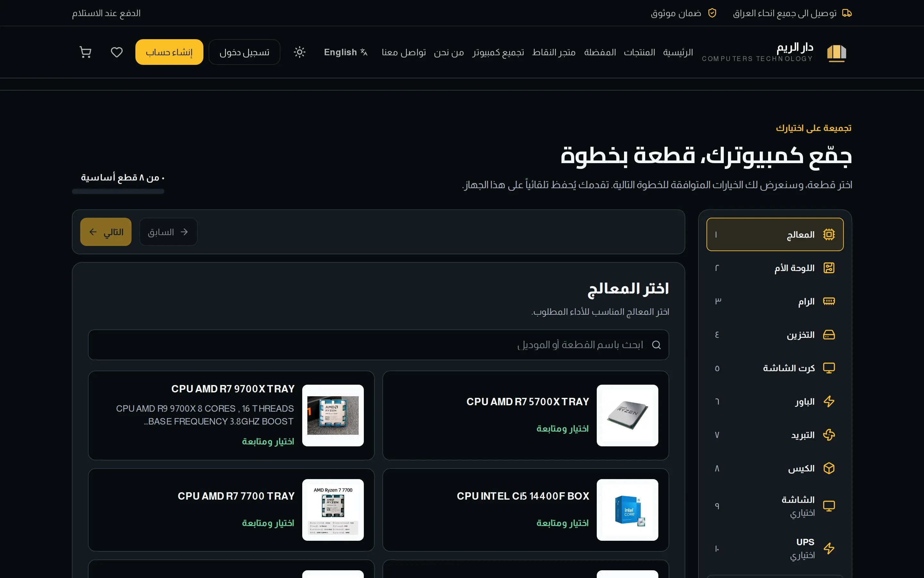Viewport: 924px width, 578px height.
Task: Switch language to English
Action: 346,52
